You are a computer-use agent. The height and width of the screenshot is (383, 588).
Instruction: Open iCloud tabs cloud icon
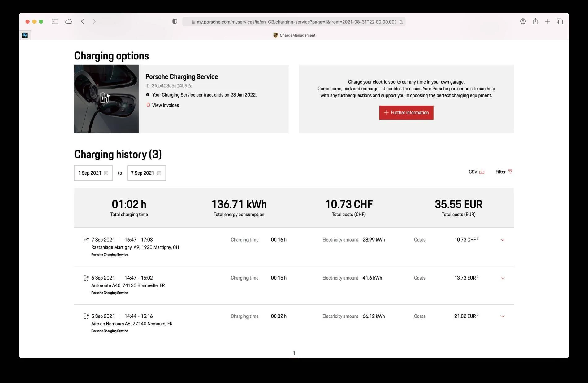point(69,21)
